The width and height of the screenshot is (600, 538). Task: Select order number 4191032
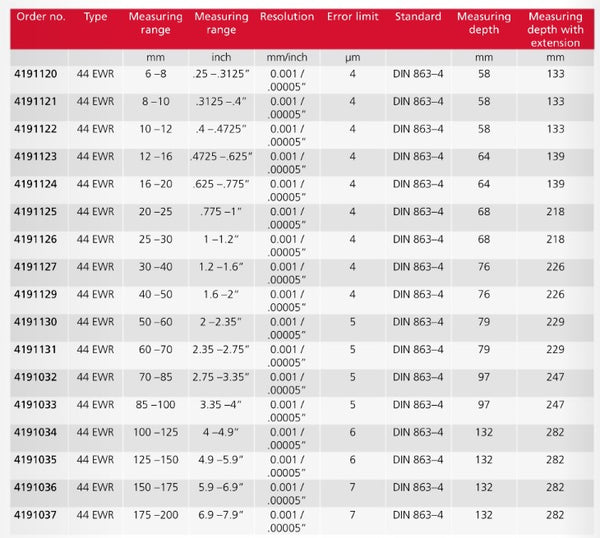pyautogui.click(x=36, y=376)
